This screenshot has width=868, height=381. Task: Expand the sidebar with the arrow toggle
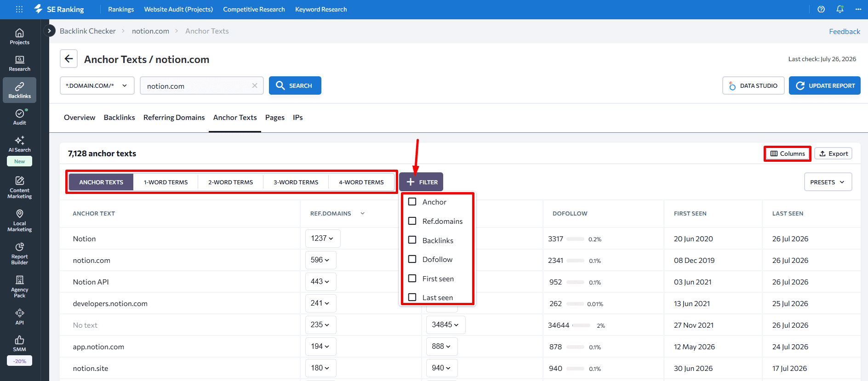click(49, 31)
